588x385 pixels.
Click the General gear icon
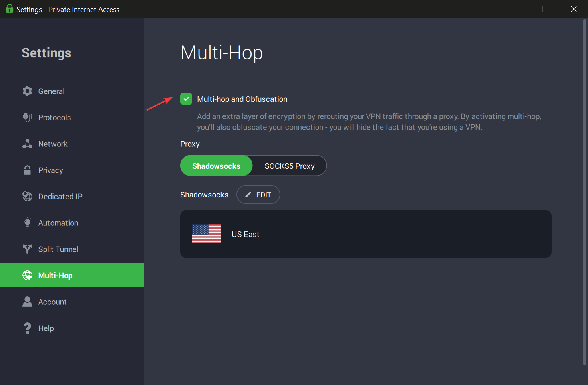click(x=27, y=91)
